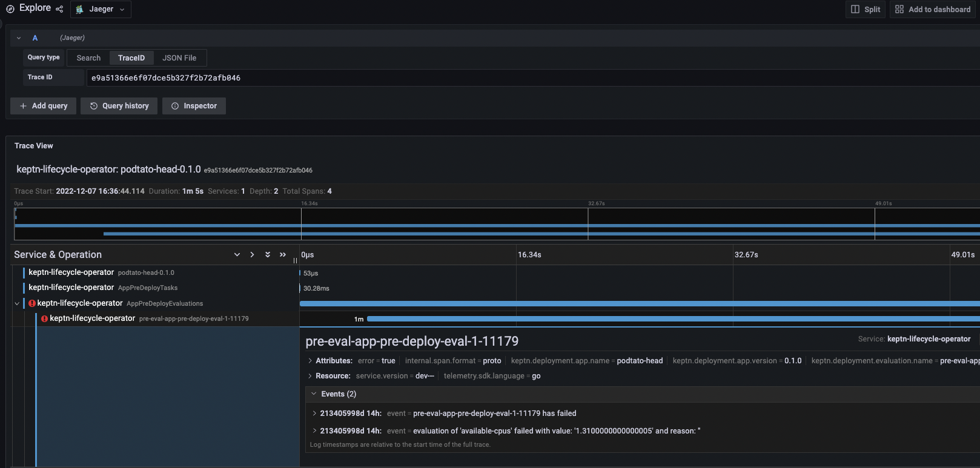The width and height of the screenshot is (980, 468).
Task: Click the red error icon on pre-eval-app-pre-deploy-eval span
Action: click(44, 318)
